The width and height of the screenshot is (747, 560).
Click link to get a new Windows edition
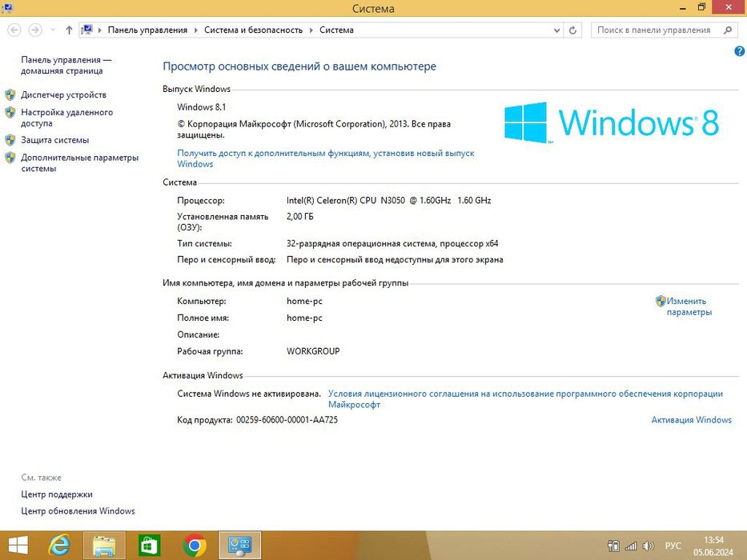(325, 158)
